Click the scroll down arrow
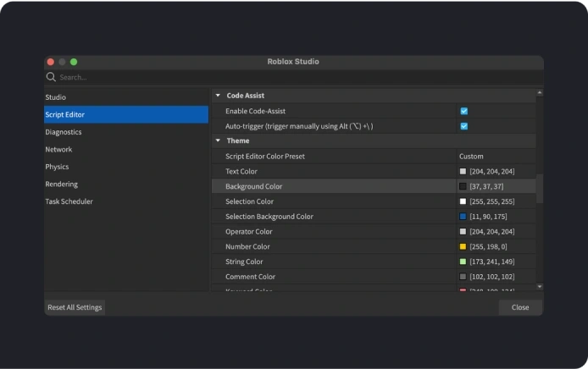588x369 pixels. (x=540, y=287)
